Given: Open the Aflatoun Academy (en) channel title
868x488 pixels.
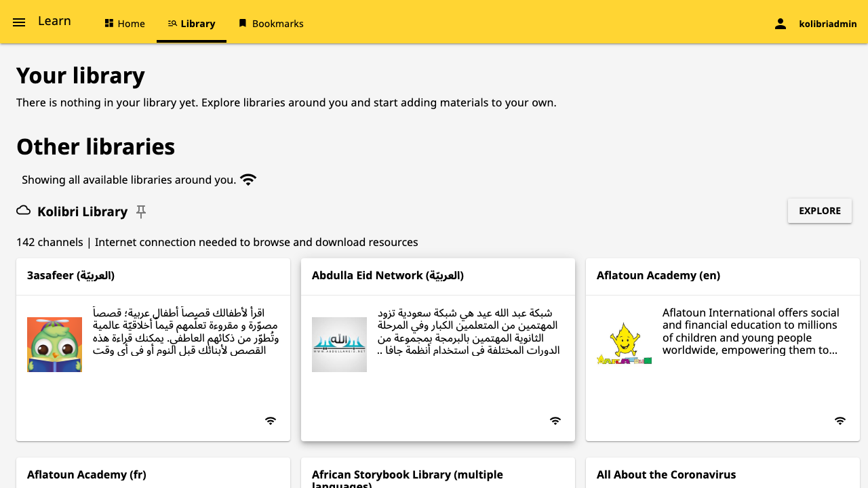Looking at the screenshot, I should tap(658, 275).
